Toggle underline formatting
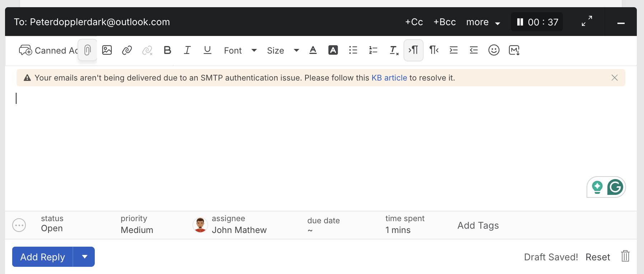The image size is (644, 274). coord(207,50)
